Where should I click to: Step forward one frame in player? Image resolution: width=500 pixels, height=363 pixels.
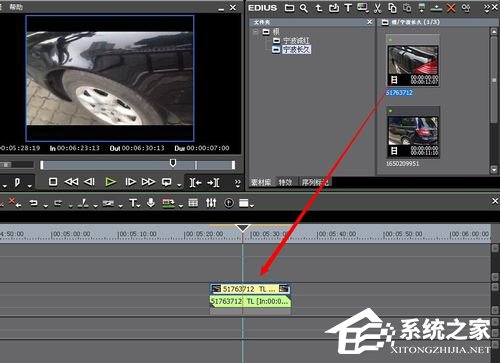point(130,182)
